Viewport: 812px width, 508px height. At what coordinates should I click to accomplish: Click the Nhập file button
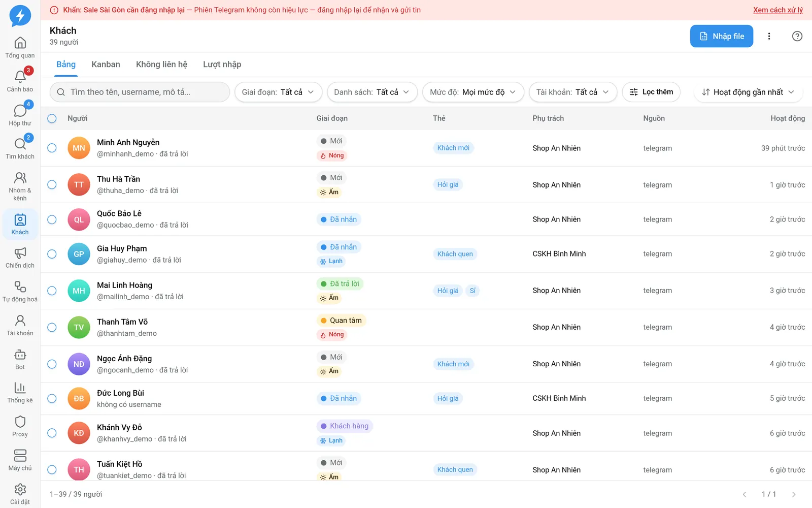(x=722, y=36)
